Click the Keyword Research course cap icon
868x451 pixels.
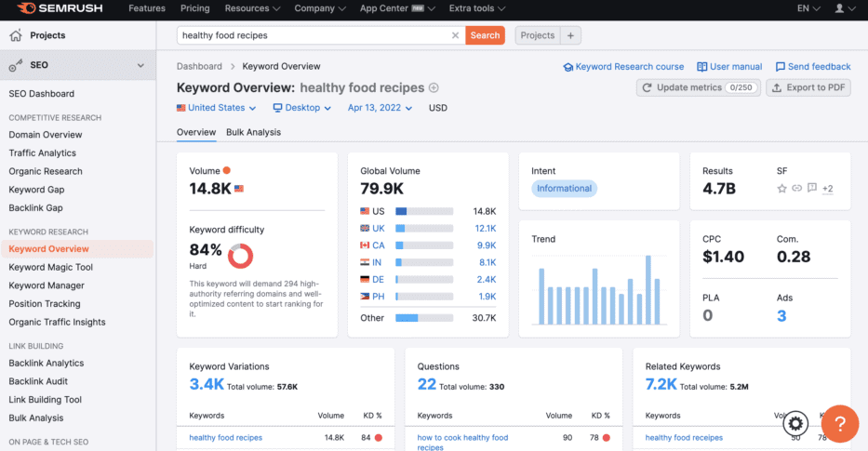(x=568, y=67)
